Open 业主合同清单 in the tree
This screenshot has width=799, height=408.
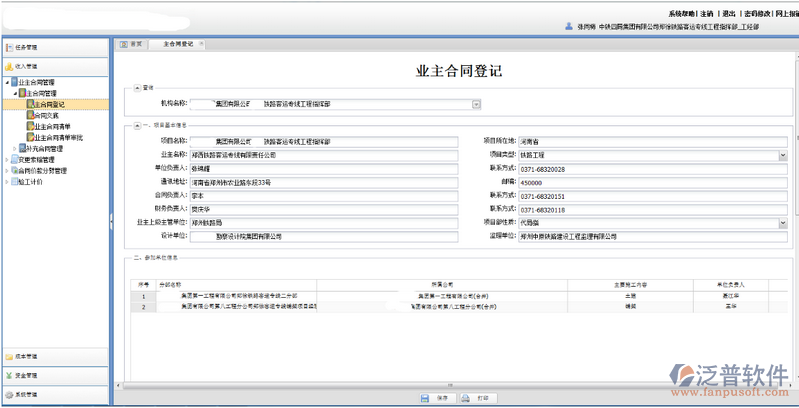52,126
